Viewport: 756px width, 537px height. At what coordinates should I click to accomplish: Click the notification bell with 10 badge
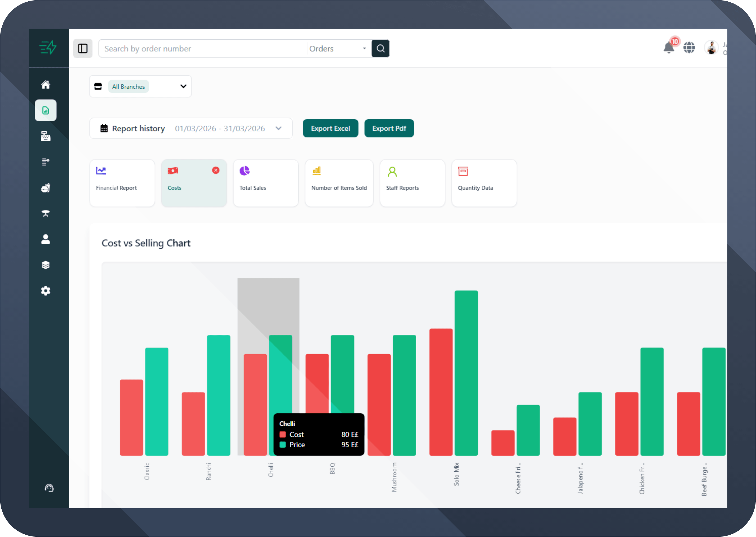click(669, 48)
